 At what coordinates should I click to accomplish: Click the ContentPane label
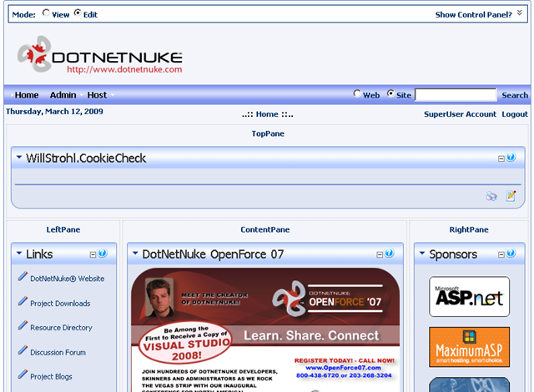pos(265,229)
